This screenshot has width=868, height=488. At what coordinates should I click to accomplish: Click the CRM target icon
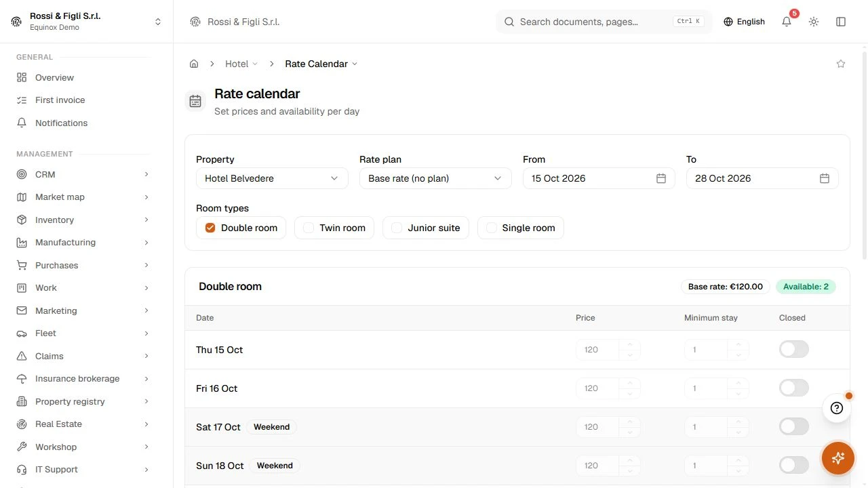[22, 174]
